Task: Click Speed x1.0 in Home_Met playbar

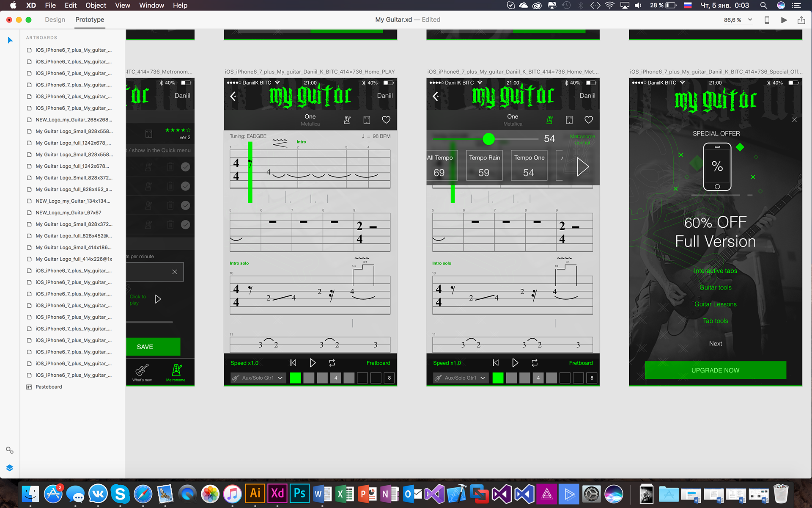Action: click(447, 363)
